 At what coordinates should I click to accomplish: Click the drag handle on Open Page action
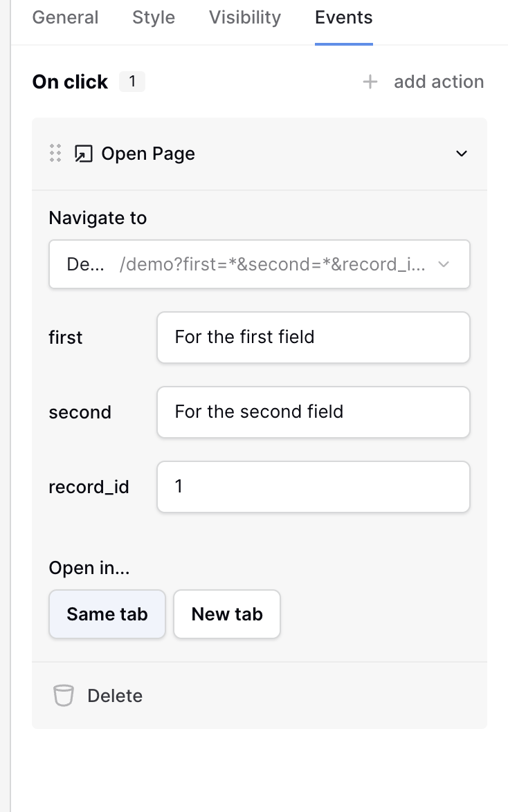[55, 154]
